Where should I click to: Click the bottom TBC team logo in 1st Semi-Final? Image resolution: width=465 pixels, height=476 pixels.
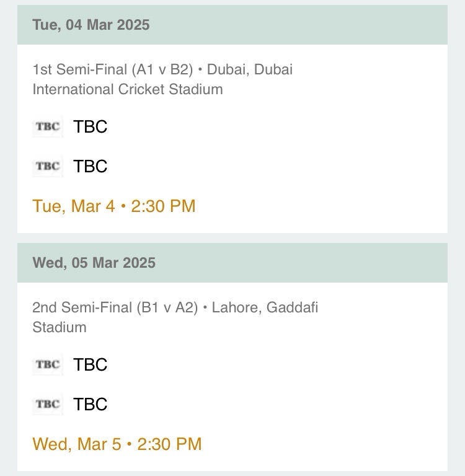tap(48, 166)
